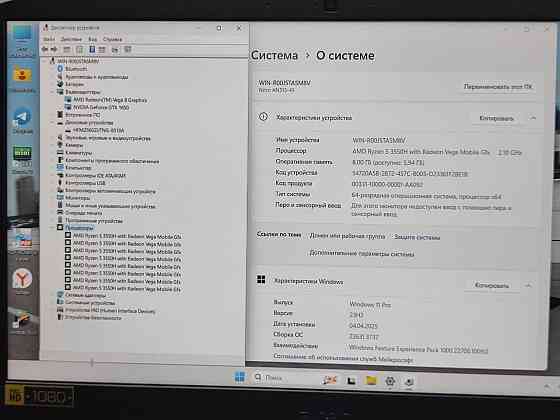This screenshot has width=560, height=420.
Task: Open the Yandex browser desktop shortcut
Action: [x=22, y=281]
